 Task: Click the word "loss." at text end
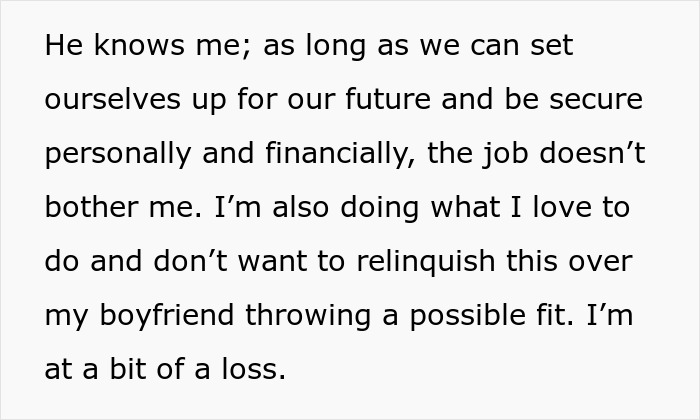tap(254, 370)
